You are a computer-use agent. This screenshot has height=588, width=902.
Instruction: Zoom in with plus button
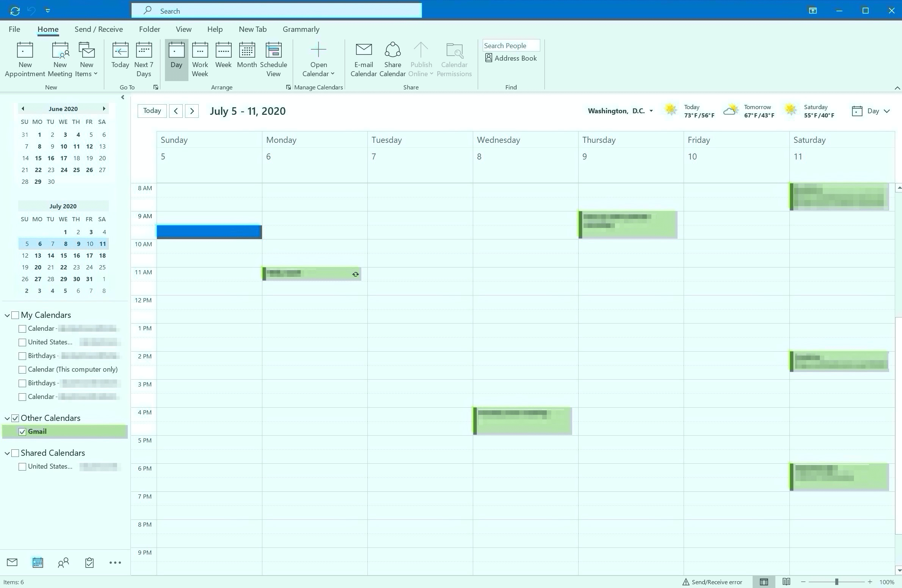870,582
